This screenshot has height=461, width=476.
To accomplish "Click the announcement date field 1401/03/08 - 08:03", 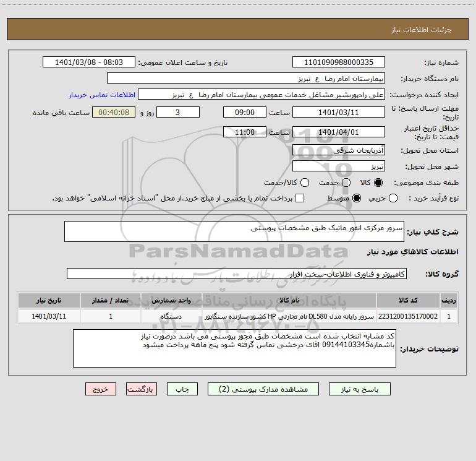I will (88, 62).
